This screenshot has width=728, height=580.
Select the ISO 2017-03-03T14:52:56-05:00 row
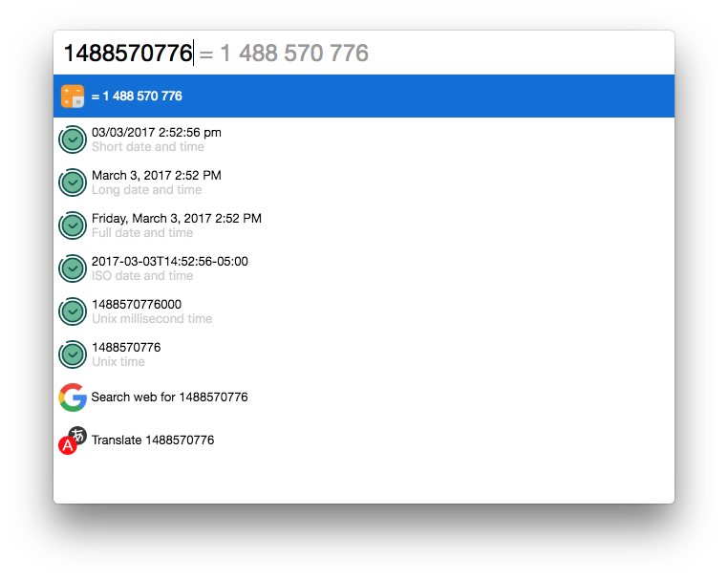[364, 269]
